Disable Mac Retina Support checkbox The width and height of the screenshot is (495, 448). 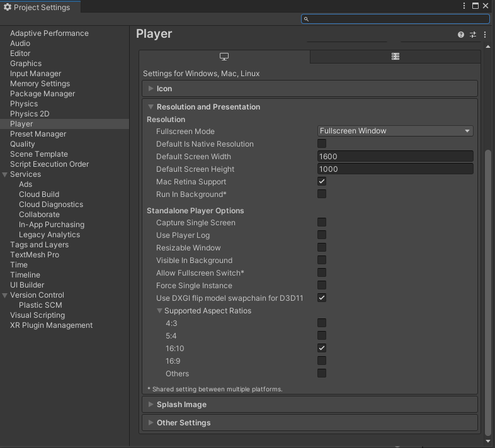[322, 181]
